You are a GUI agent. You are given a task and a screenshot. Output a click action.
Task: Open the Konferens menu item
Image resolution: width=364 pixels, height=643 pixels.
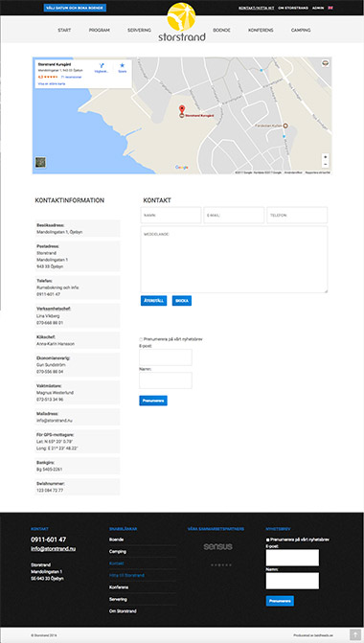tap(261, 31)
